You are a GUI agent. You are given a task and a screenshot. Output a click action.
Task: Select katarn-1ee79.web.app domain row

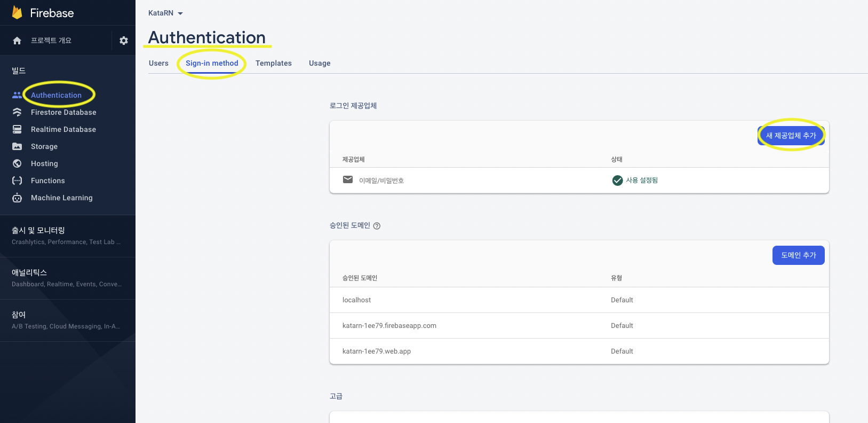tap(579, 351)
